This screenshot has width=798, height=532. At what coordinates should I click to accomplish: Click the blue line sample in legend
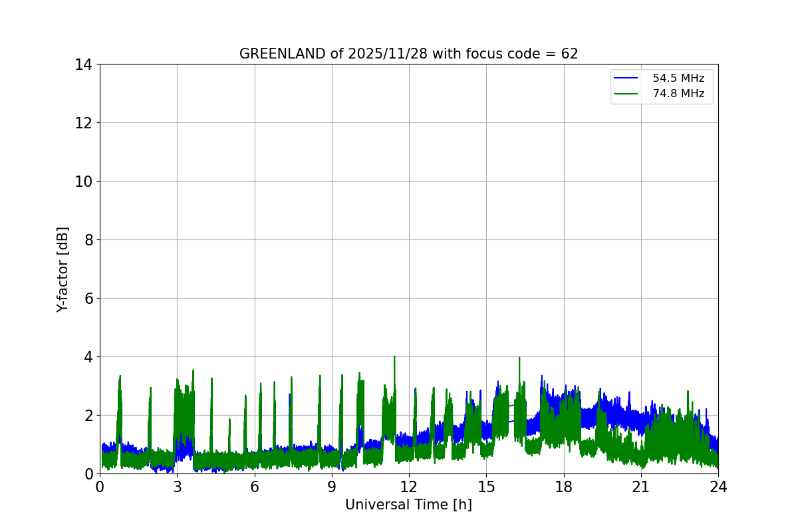tap(627, 78)
